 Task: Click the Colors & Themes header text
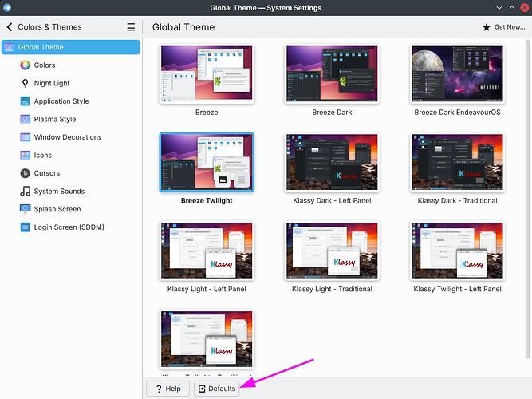click(x=49, y=27)
